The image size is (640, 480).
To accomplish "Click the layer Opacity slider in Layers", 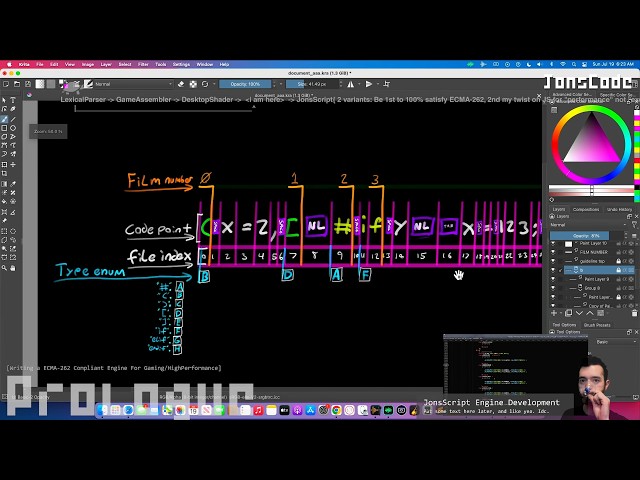I will point(585,236).
